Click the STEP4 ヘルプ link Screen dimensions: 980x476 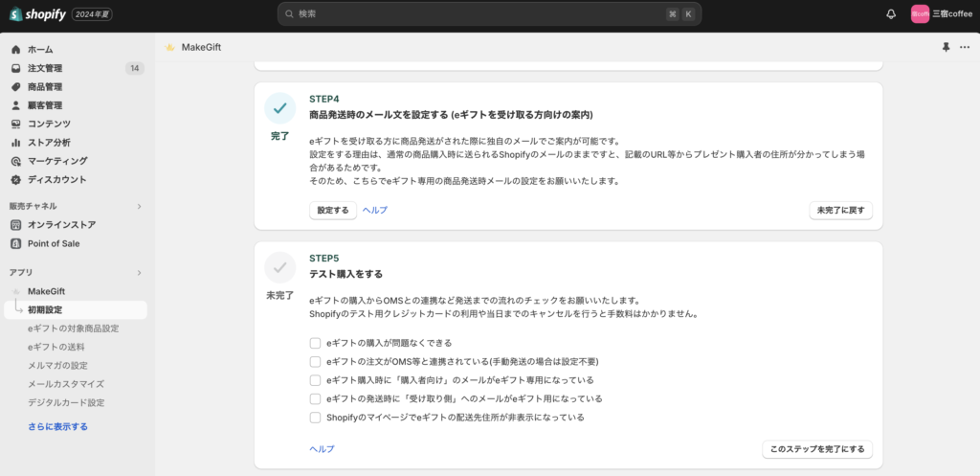click(375, 210)
